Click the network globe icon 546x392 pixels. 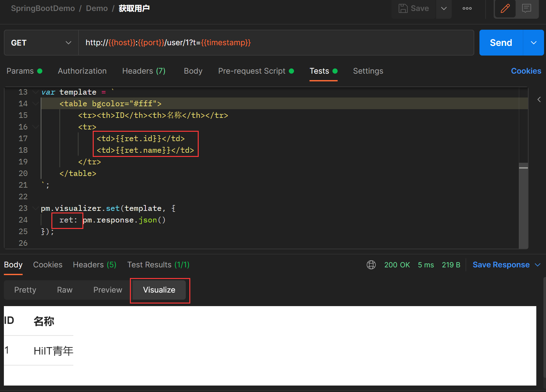[x=371, y=265]
